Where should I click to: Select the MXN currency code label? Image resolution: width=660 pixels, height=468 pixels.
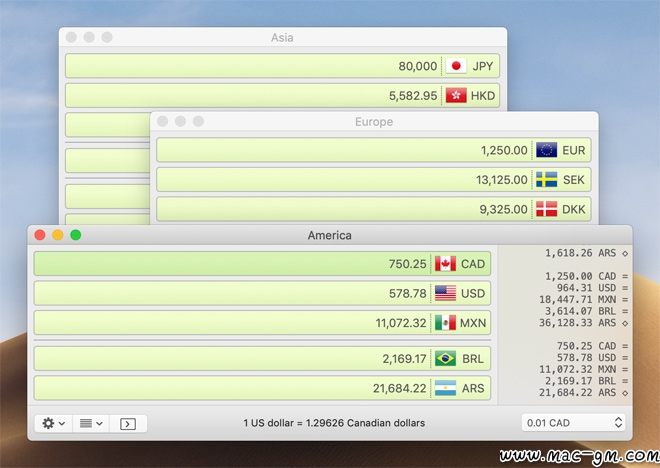(473, 323)
